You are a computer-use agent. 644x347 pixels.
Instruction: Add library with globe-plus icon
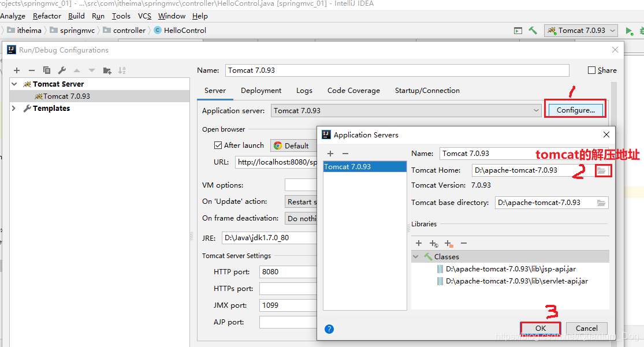click(x=434, y=244)
